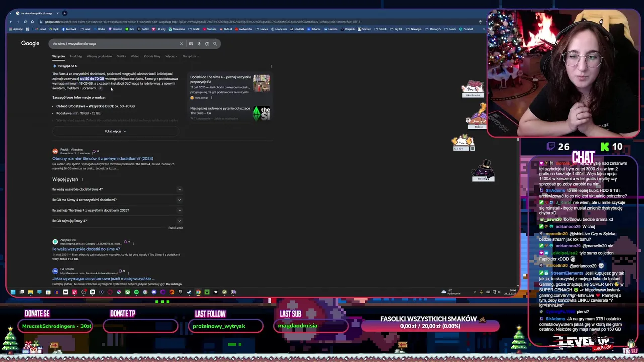Select the 'Wszystko' results tab
644x362 pixels.
pyautogui.click(x=58, y=56)
